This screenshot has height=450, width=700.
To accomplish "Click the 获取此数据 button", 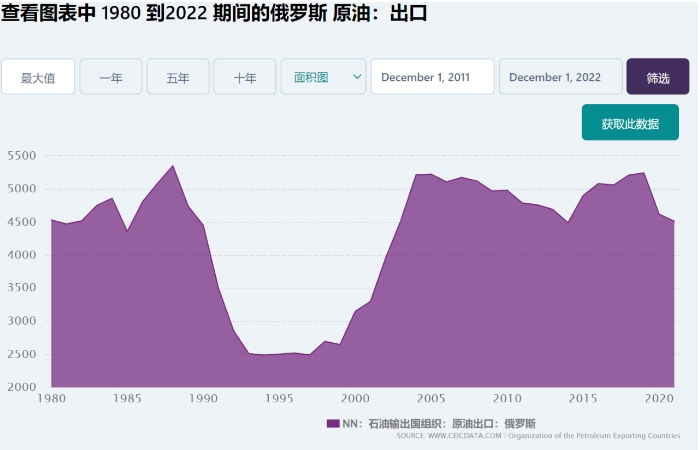I will click(630, 123).
